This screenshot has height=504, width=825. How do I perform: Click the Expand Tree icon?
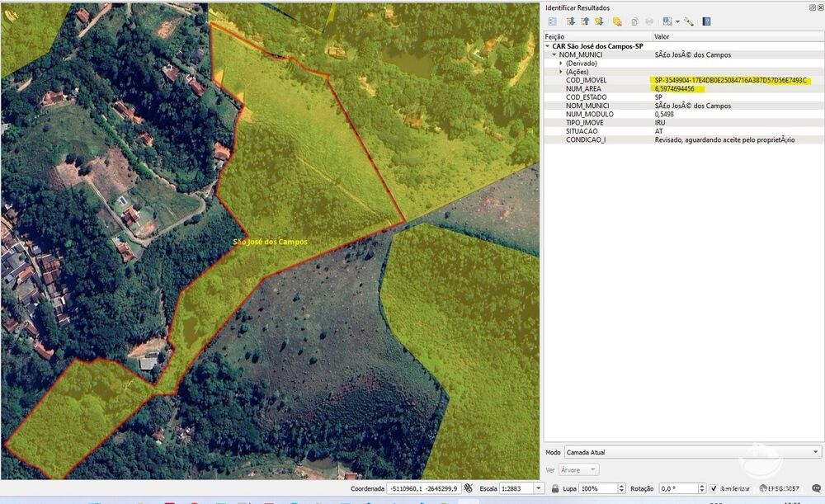570,21
